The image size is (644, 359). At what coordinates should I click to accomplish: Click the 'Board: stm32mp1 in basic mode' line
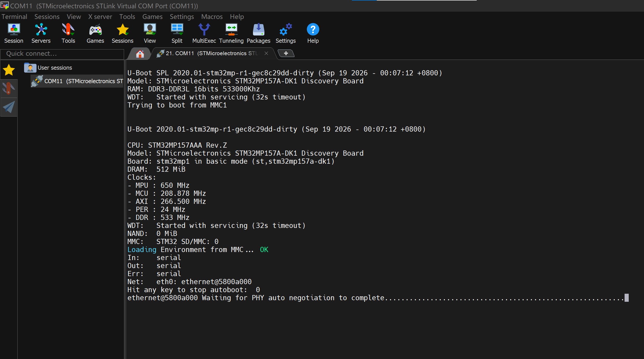(231, 161)
